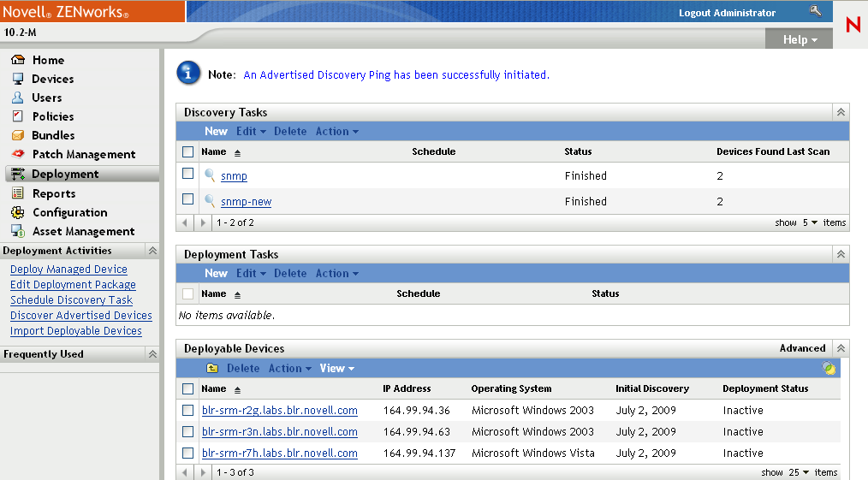Open the Reports menu item label

[54, 193]
